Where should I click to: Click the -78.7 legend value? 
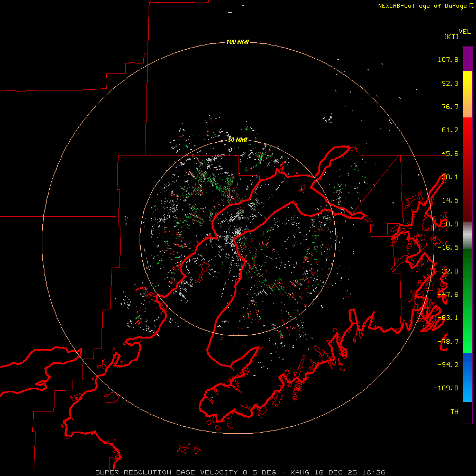tap(448, 342)
